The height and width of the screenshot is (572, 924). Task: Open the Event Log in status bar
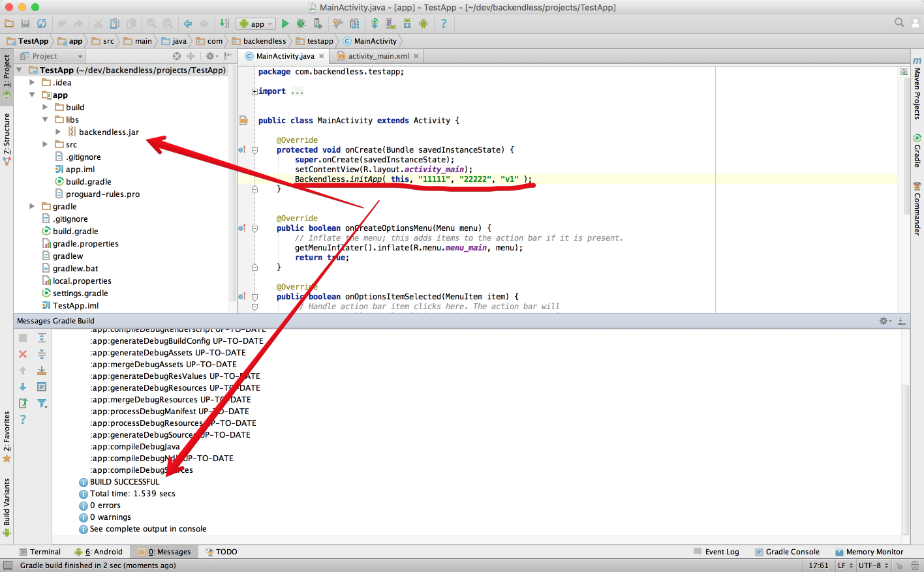click(x=716, y=552)
